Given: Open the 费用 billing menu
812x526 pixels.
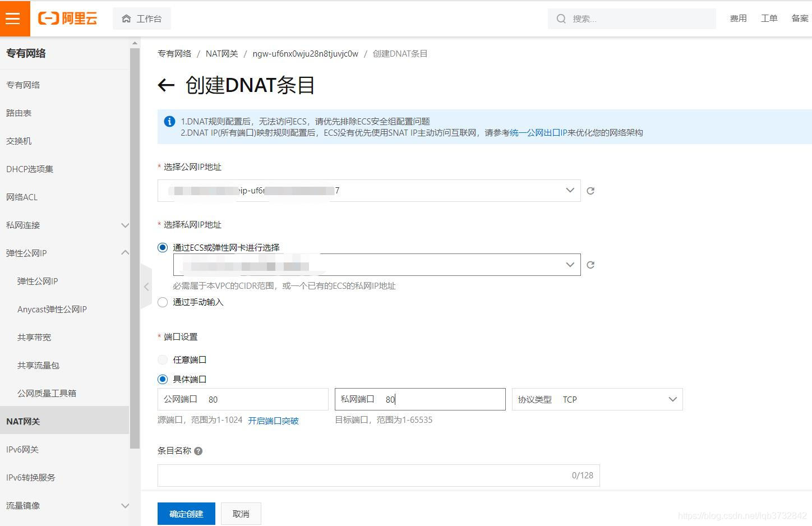Looking at the screenshot, I should [x=738, y=19].
